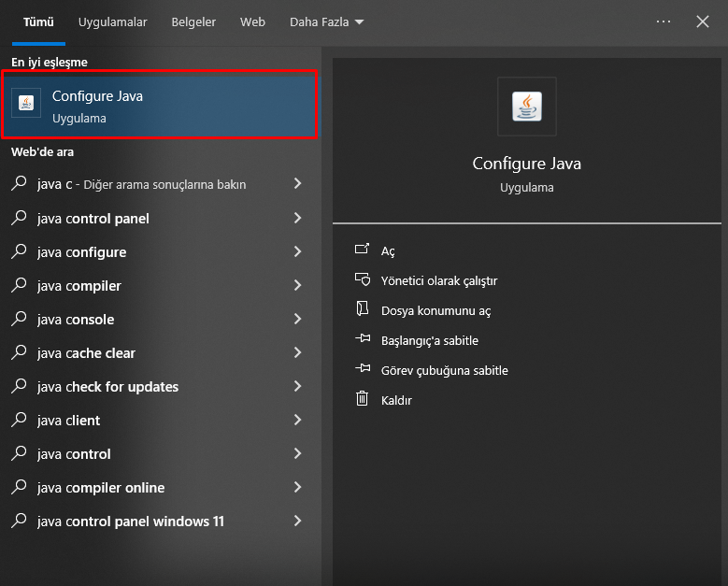The width and height of the screenshot is (728, 586).
Task: Expand the 'java console' chevron
Action: (297, 319)
